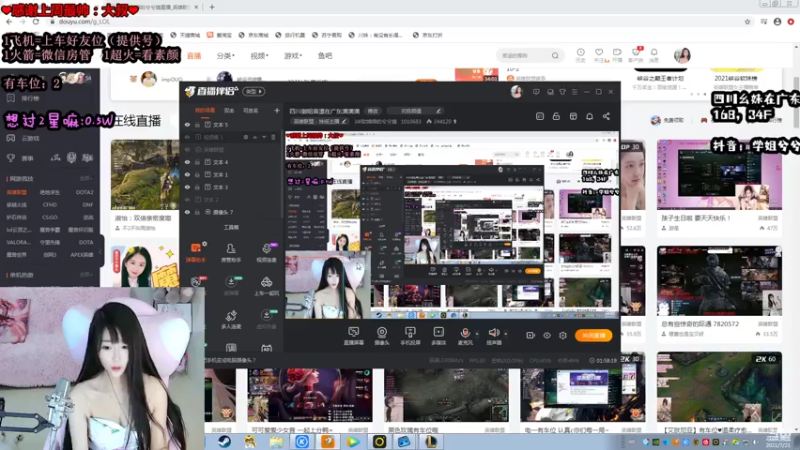
Task: Open the browser's new tab plus button
Action: click(x=212, y=7)
